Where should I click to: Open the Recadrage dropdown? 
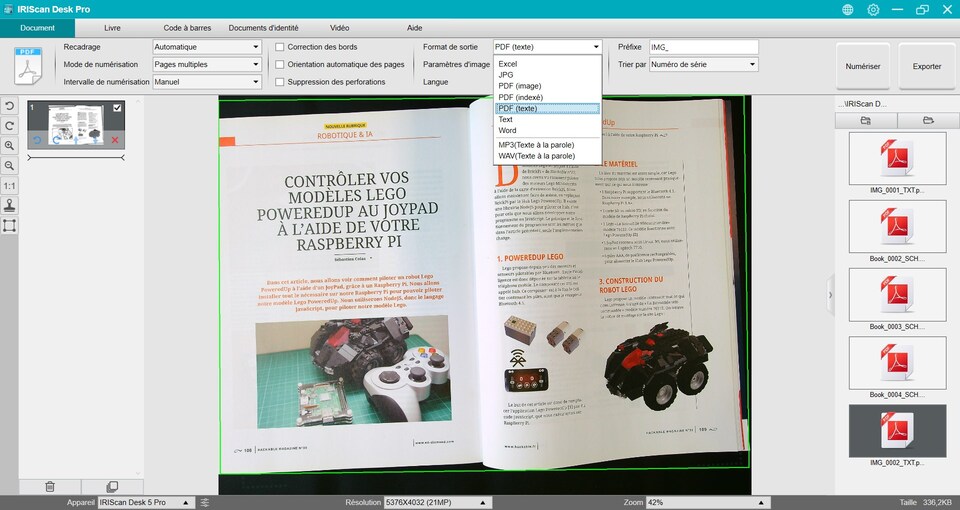pyautogui.click(x=207, y=47)
